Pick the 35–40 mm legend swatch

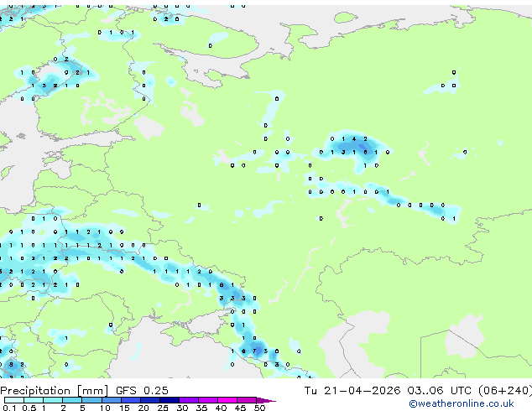point(207,400)
